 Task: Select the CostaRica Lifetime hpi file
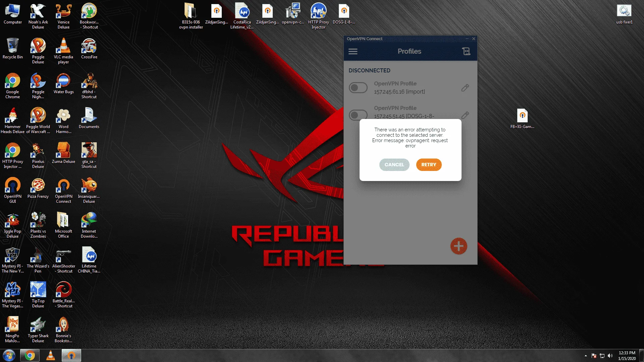coord(242,16)
